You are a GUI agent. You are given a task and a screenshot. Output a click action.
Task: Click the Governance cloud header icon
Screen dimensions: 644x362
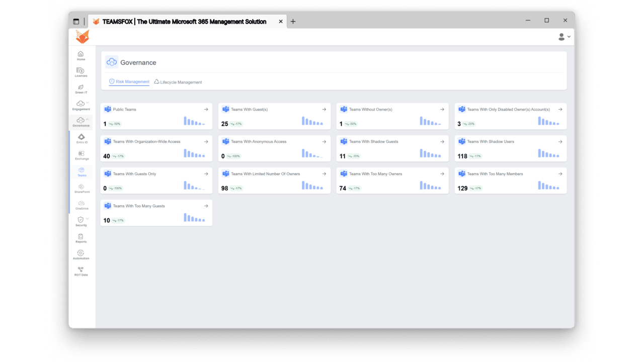(x=112, y=62)
